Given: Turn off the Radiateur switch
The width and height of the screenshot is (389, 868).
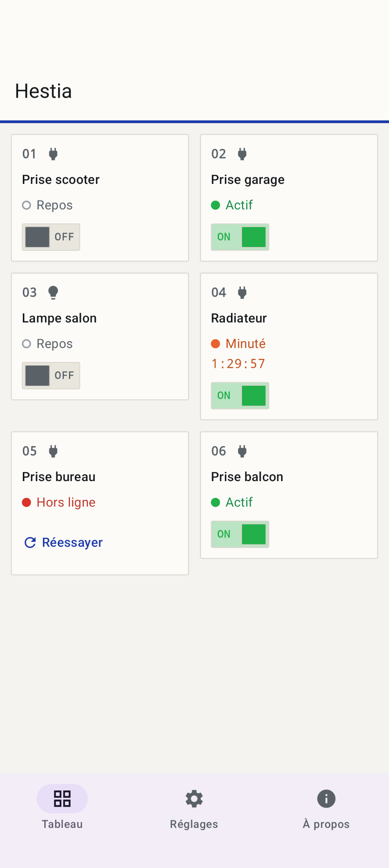Looking at the screenshot, I should pyautogui.click(x=240, y=396).
